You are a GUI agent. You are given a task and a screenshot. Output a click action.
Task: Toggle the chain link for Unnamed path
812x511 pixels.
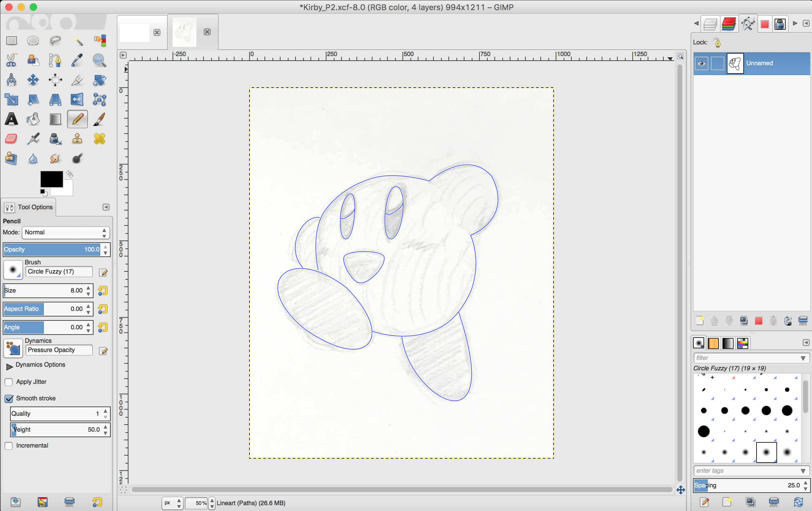click(x=717, y=63)
